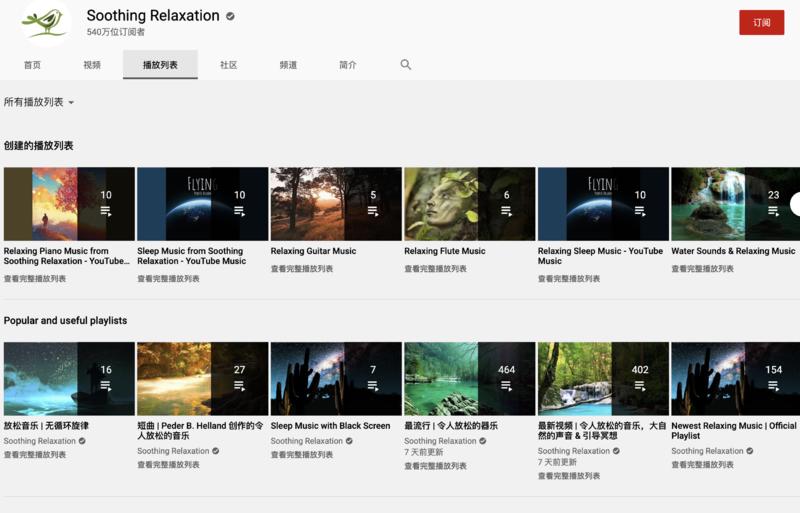This screenshot has height=513, width=800.
Task: Open Newest Relaxing Music | Official Playlist title
Action: pos(734,430)
